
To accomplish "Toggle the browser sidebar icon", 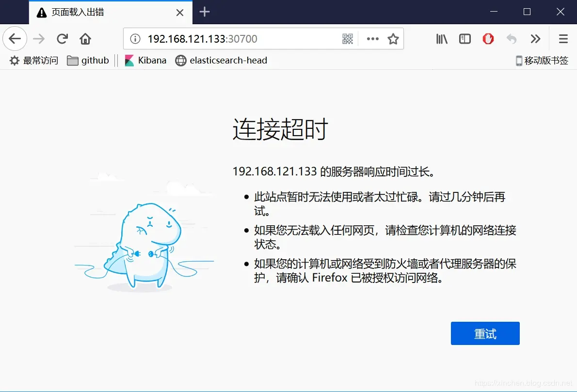I will 465,39.
